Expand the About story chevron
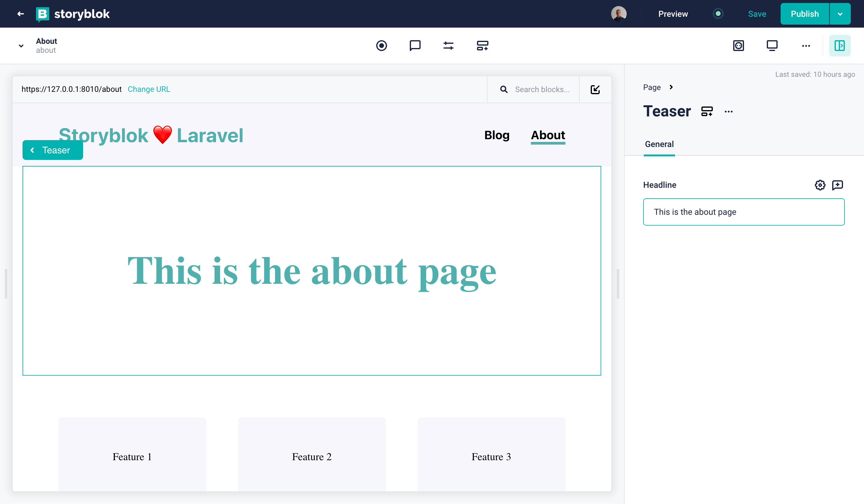The width and height of the screenshot is (864, 504). 21,46
